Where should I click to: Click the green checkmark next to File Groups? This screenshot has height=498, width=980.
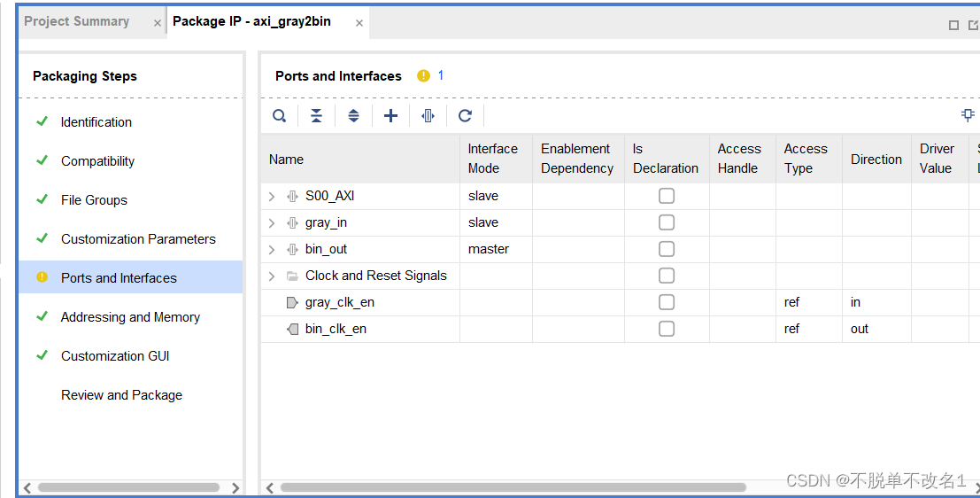coord(42,199)
